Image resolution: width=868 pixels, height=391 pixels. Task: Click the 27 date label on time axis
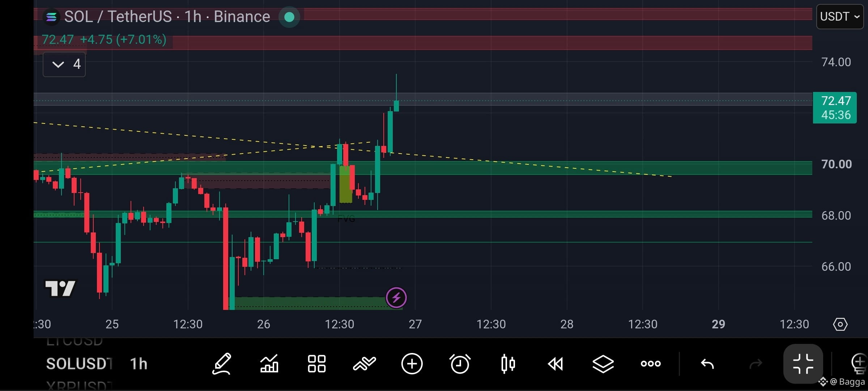click(415, 324)
